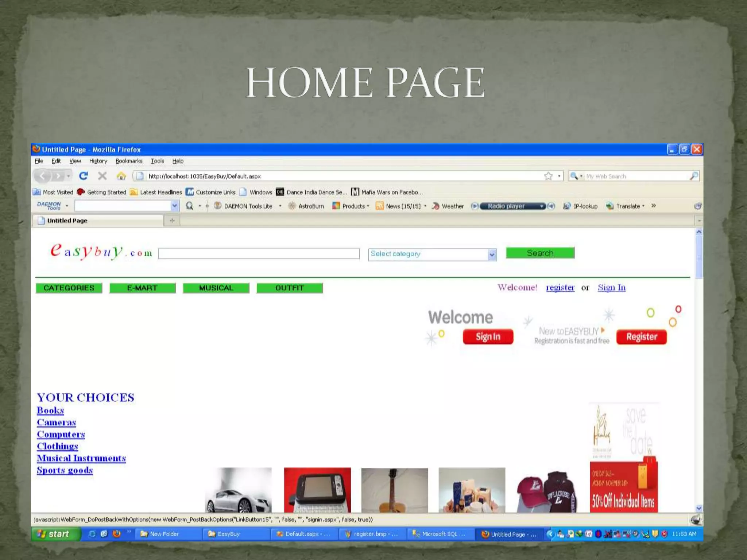
Task: Click the Radio player play button
Action: tap(474, 206)
